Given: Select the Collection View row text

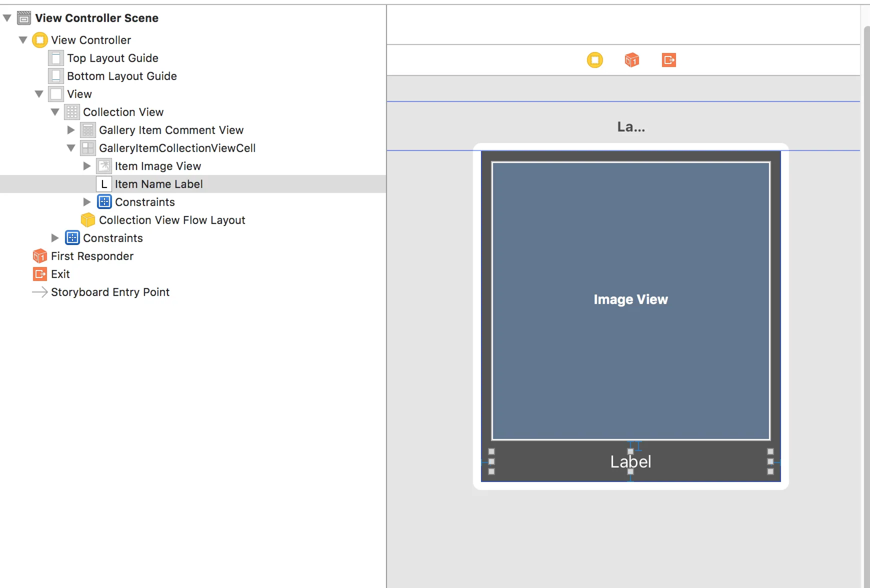Looking at the screenshot, I should click(x=123, y=112).
